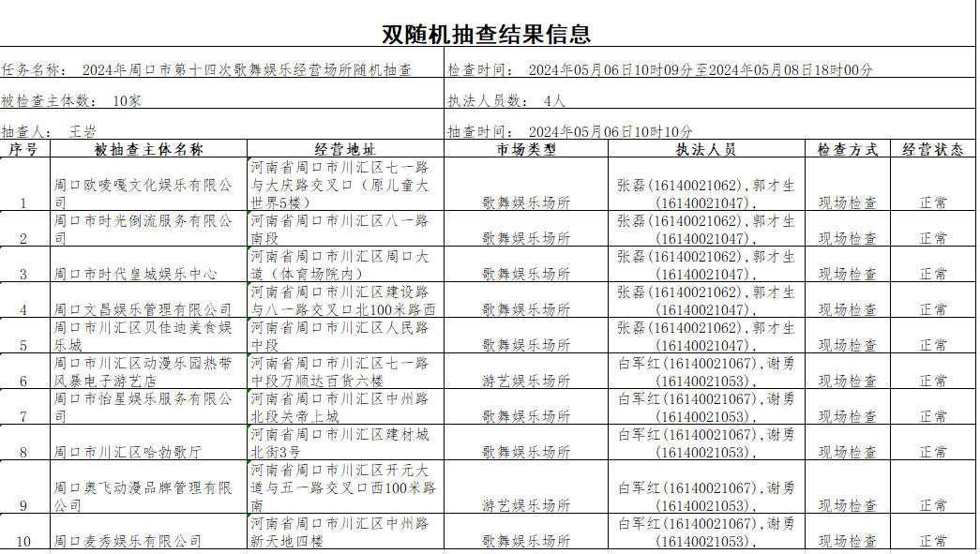Image resolution: width=980 pixels, height=554 pixels.
Task: Click the address cell 中州路北段关帝上城
Action: click(x=346, y=407)
